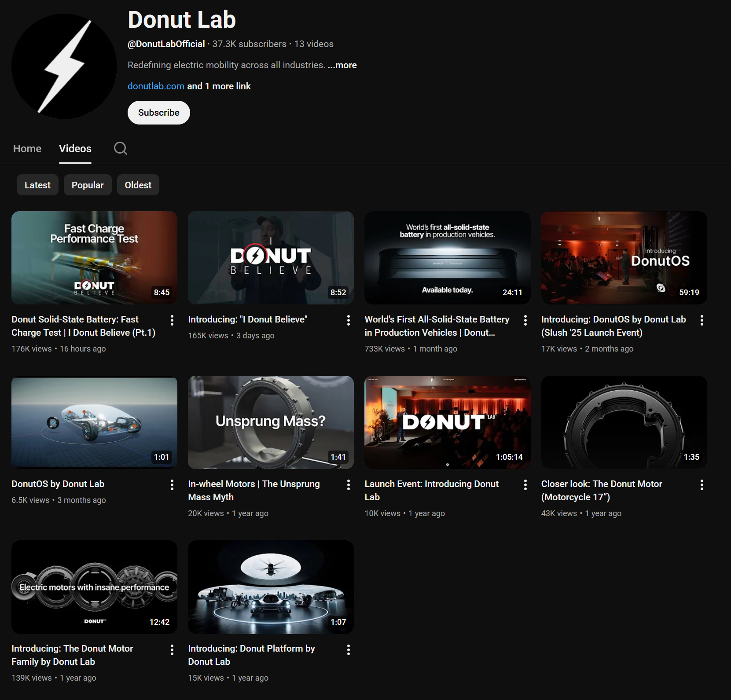Click "733K views" under All-Solid-State Battery video

(385, 349)
